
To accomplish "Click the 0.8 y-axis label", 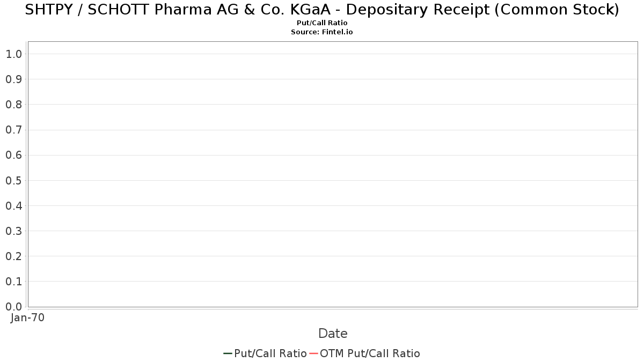I will pos(13,105).
